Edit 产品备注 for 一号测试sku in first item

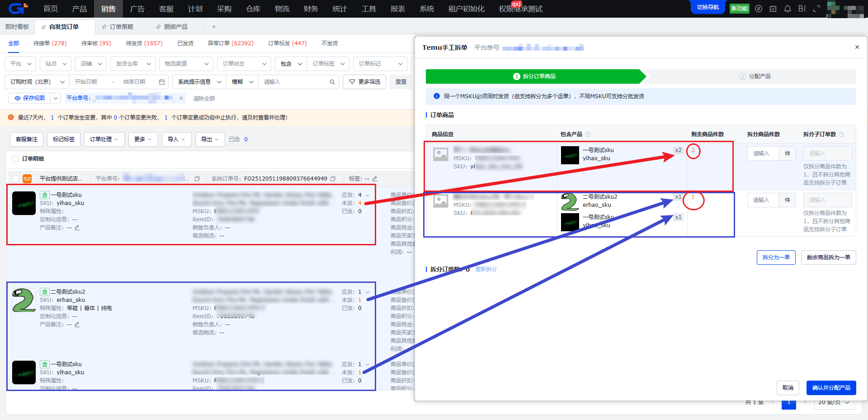pyautogui.click(x=77, y=228)
